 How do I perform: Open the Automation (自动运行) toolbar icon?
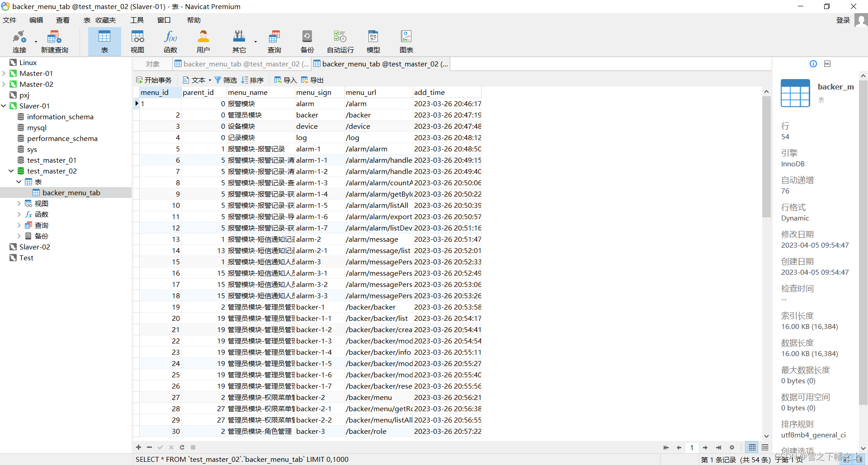(340, 42)
